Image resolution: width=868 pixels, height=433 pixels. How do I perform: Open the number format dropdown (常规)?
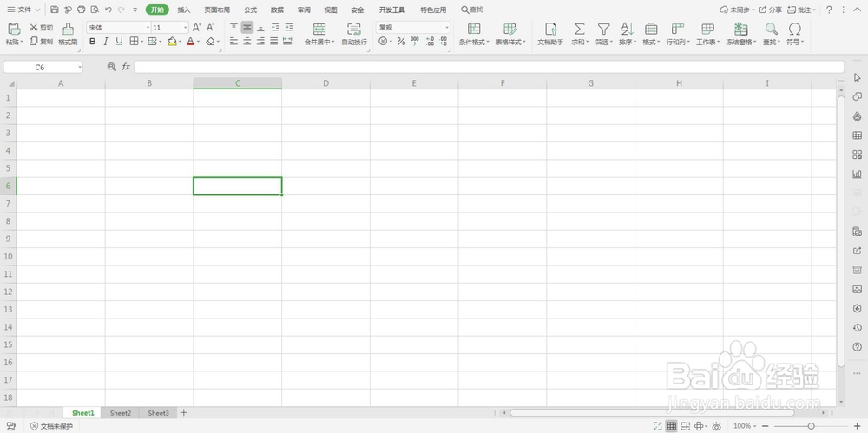tap(447, 28)
